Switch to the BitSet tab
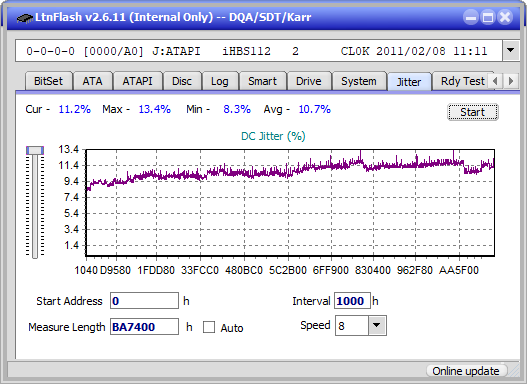The image size is (527, 384). pyautogui.click(x=48, y=81)
